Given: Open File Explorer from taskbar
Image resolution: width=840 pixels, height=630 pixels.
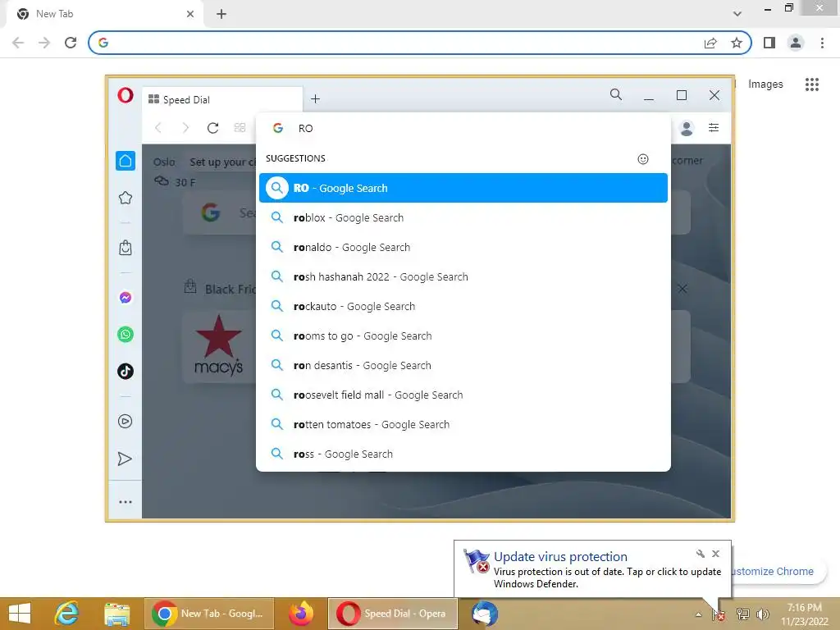Looking at the screenshot, I should (116, 614).
